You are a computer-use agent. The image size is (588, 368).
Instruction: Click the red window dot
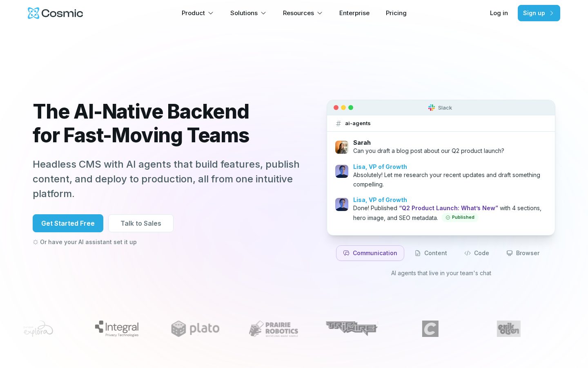(x=336, y=108)
